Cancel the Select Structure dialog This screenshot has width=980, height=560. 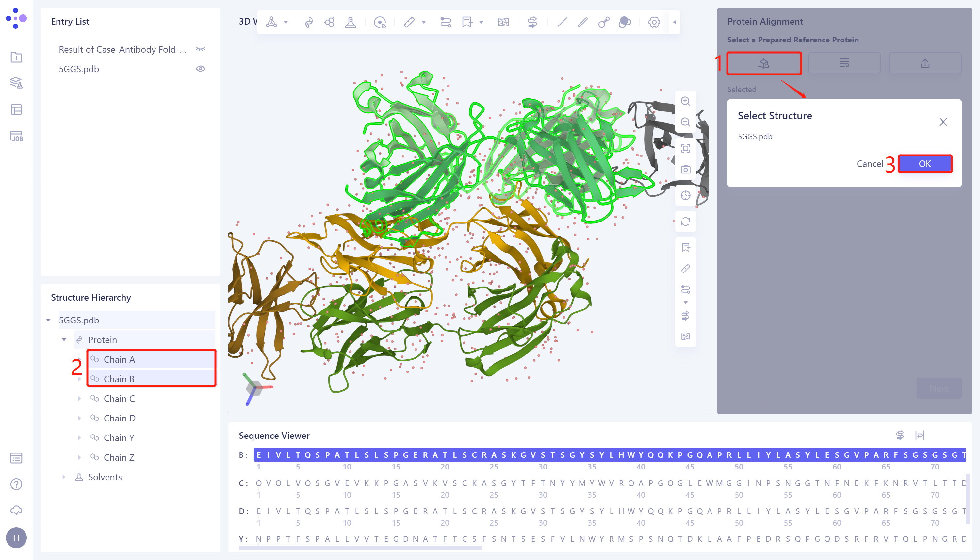(x=871, y=163)
